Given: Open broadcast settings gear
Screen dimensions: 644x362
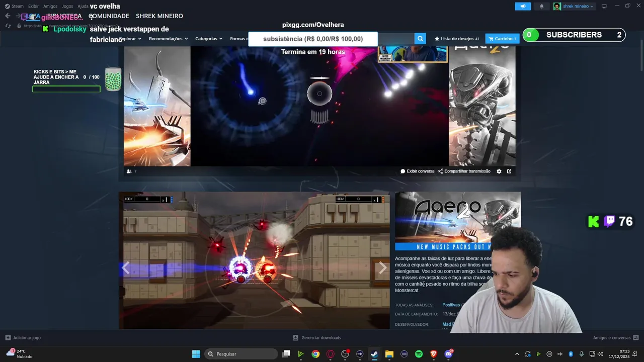Looking at the screenshot, I should [499, 171].
